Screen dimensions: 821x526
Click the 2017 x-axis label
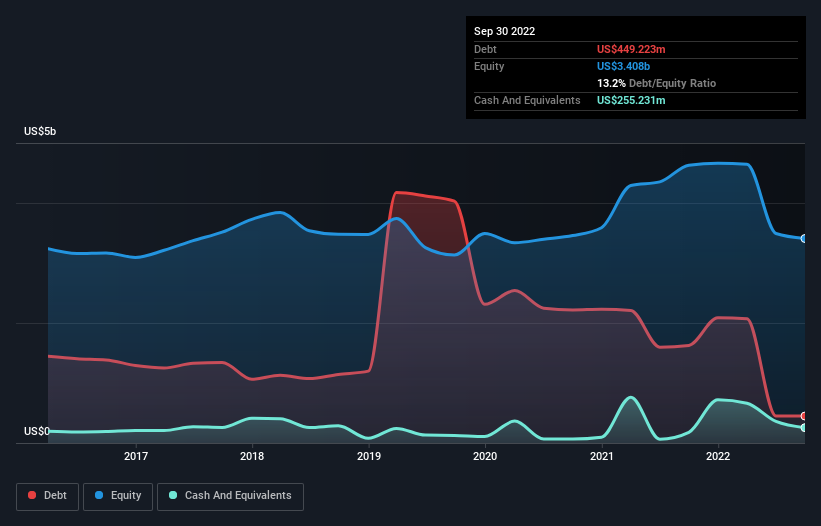pyautogui.click(x=136, y=456)
